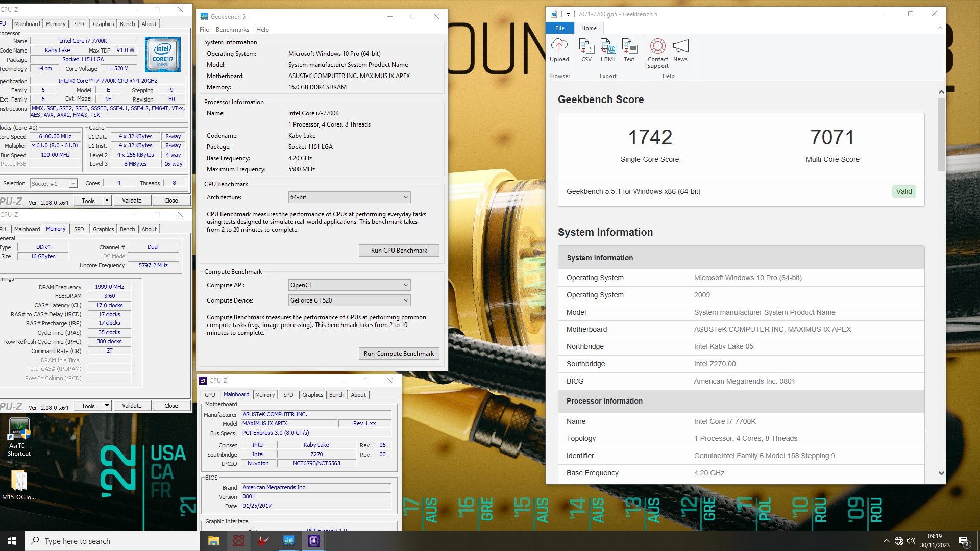Switch to CPU-Z on the taskbar

(x=313, y=541)
